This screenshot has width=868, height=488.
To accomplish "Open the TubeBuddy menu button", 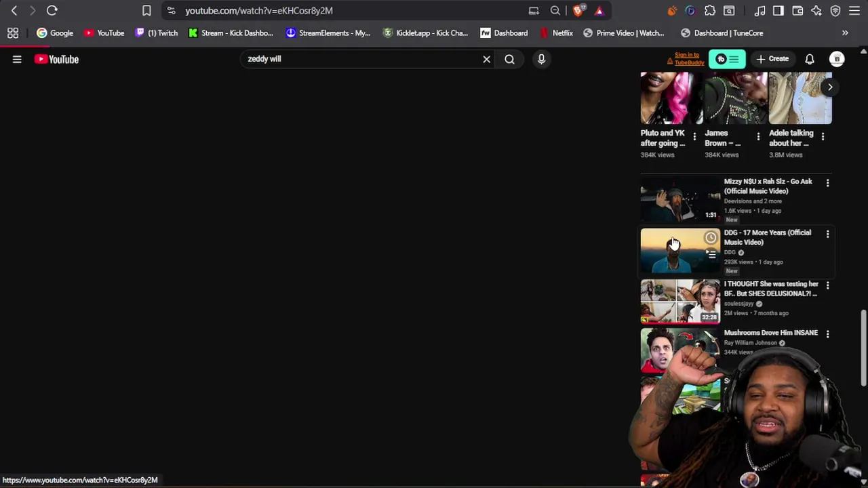I will pos(727,59).
